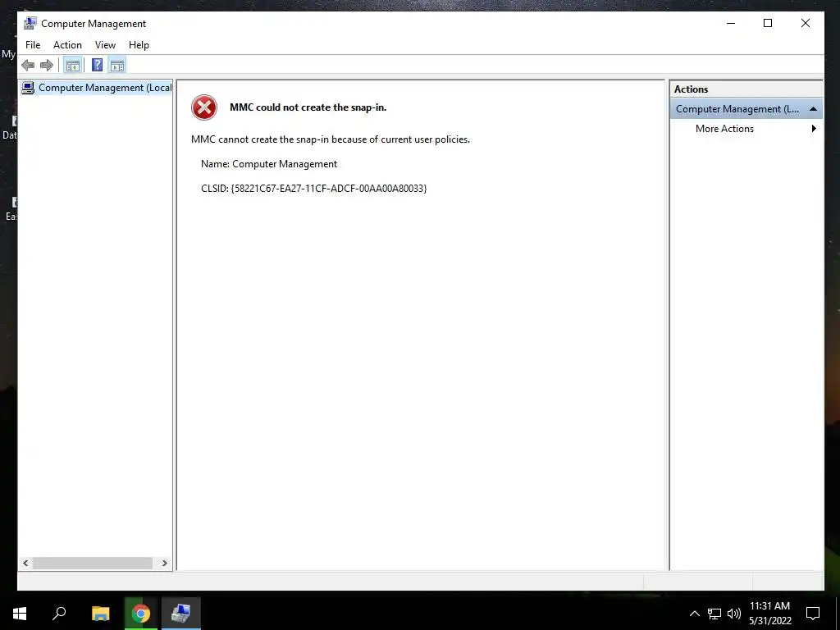Screen dimensions: 840x630
Task: Open the Help toolbar icon
Action: (x=97, y=66)
